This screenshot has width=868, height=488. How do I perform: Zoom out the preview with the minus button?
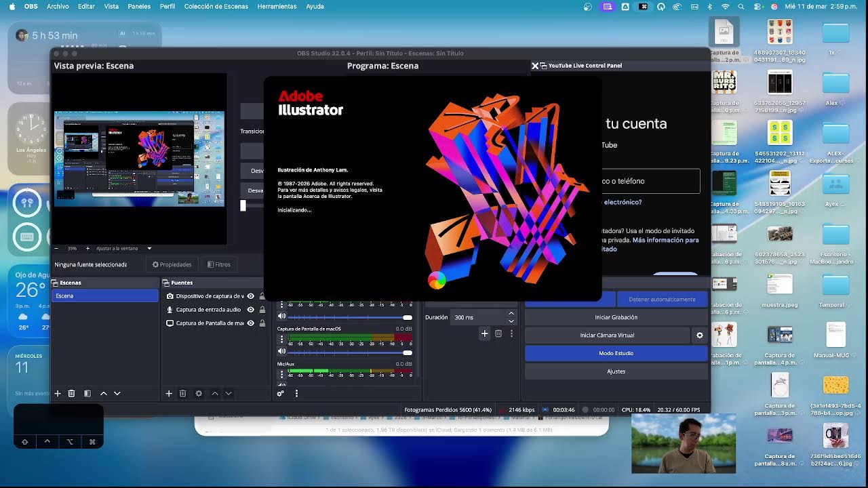(x=56, y=248)
